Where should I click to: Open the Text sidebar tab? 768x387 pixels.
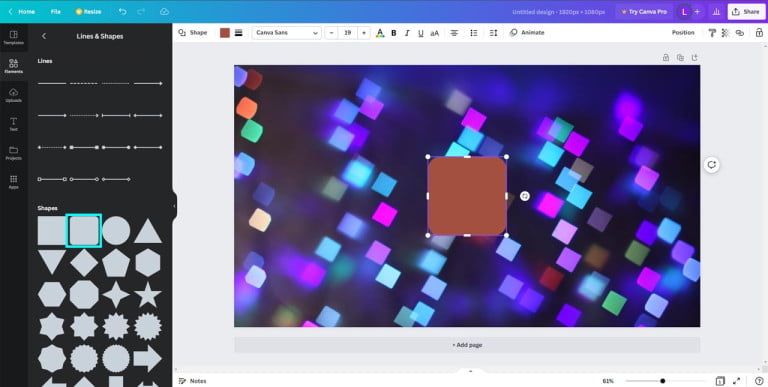tap(14, 124)
